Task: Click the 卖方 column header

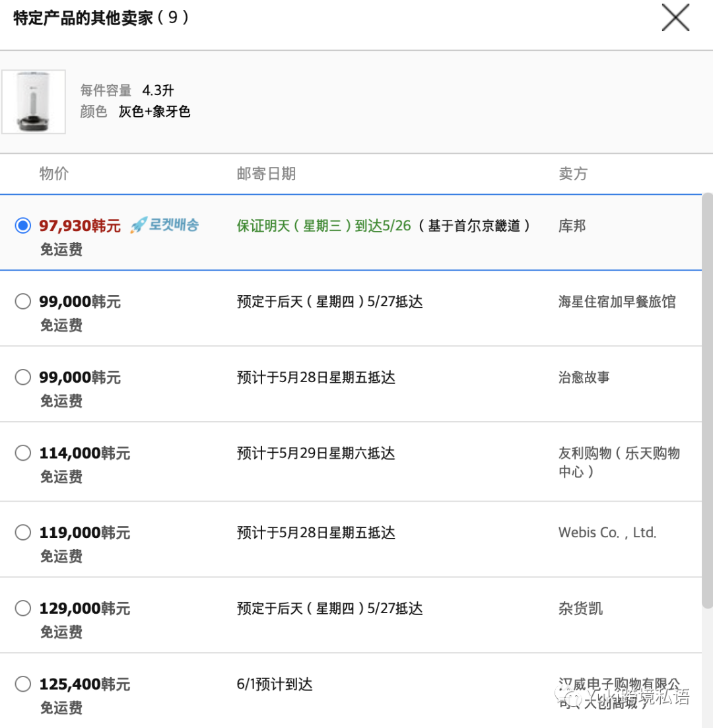Action: 572,174
